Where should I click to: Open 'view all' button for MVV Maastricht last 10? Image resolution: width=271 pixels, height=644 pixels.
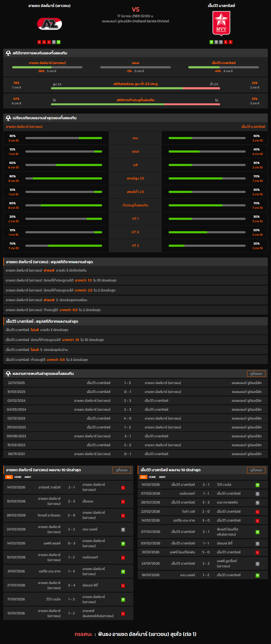point(256,470)
